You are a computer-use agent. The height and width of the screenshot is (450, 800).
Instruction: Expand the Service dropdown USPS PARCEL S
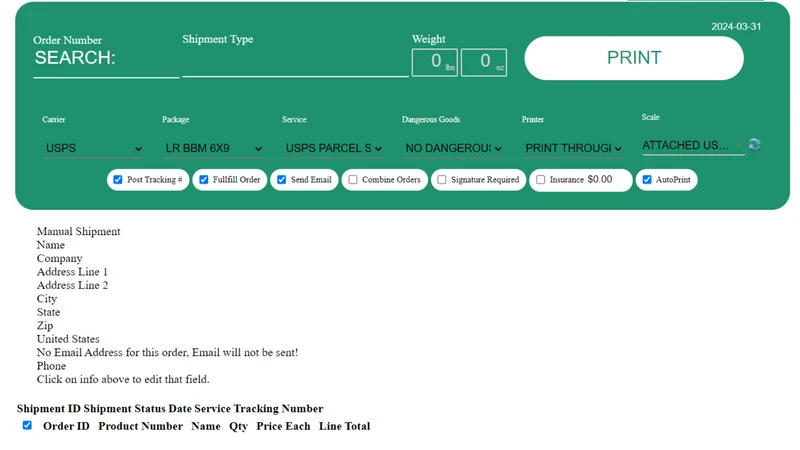[333, 148]
